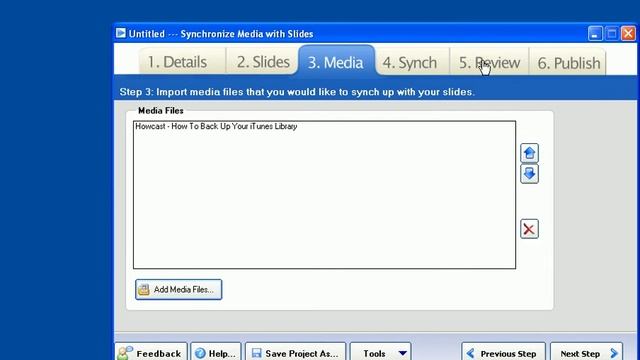Image resolution: width=640 pixels, height=360 pixels.
Task: Jump to the 6. Publish tab
Action: click(x=567, y=62)
